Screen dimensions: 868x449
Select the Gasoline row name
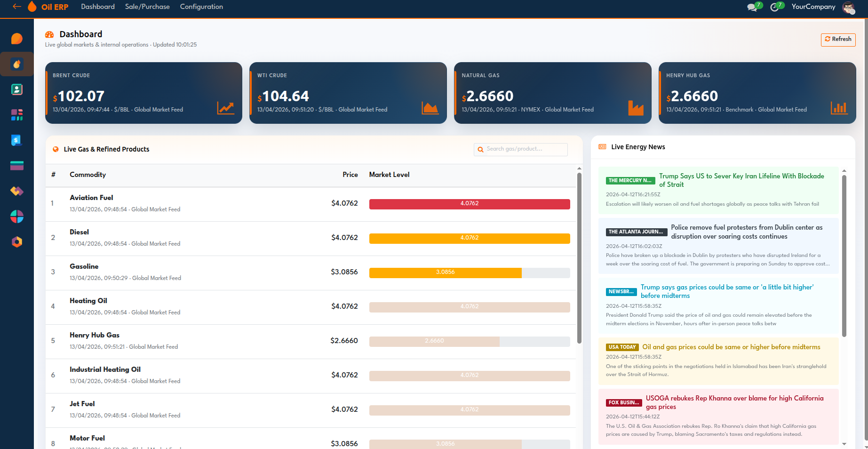[84, 266]
